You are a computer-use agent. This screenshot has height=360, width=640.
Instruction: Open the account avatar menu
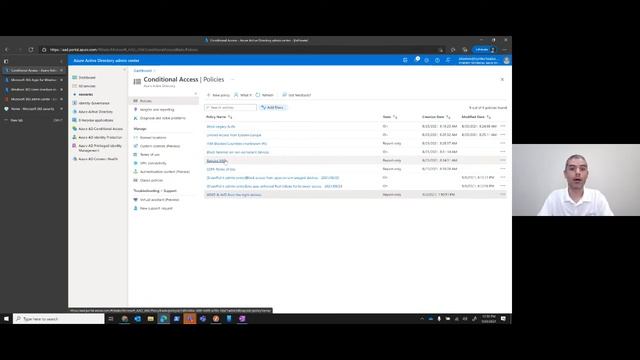[506, 60]
